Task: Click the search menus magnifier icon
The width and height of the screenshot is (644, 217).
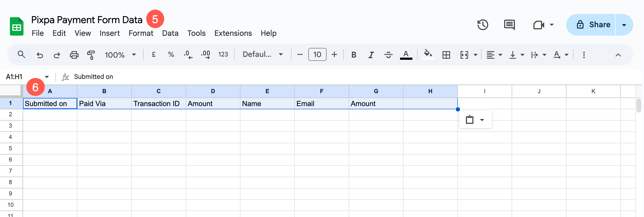Action: [x=22, y=55]
